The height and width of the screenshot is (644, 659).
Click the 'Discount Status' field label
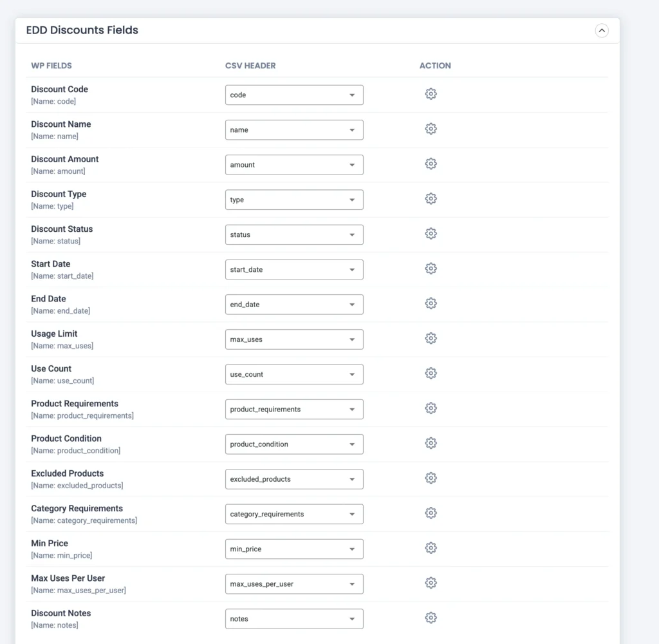click(62, 229)
